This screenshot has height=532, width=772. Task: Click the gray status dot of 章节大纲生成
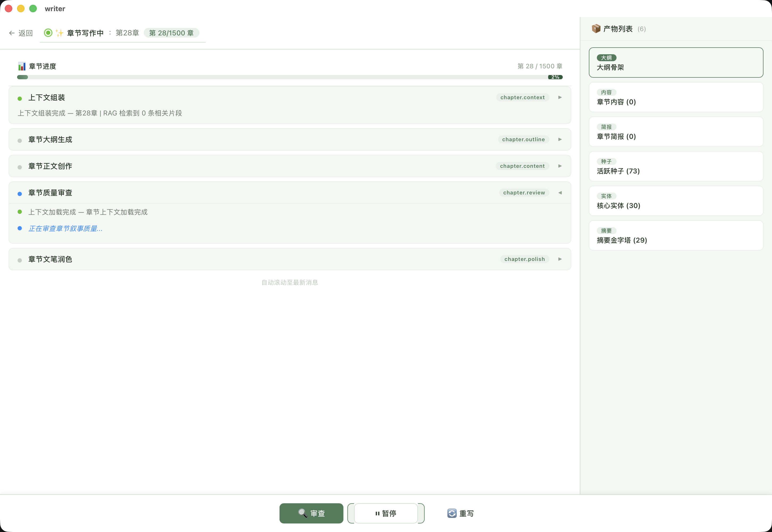[20, 141]
